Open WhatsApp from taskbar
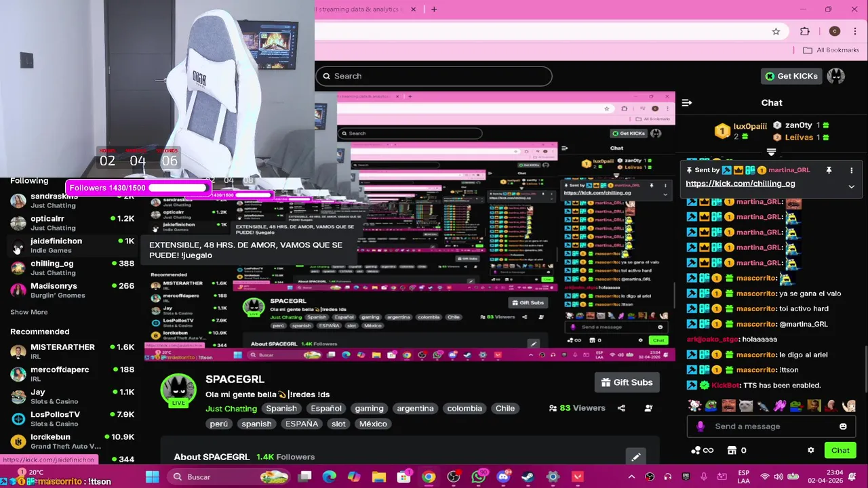Image resolution: width=868 pixels, height=488 pixels. [479, 477]
